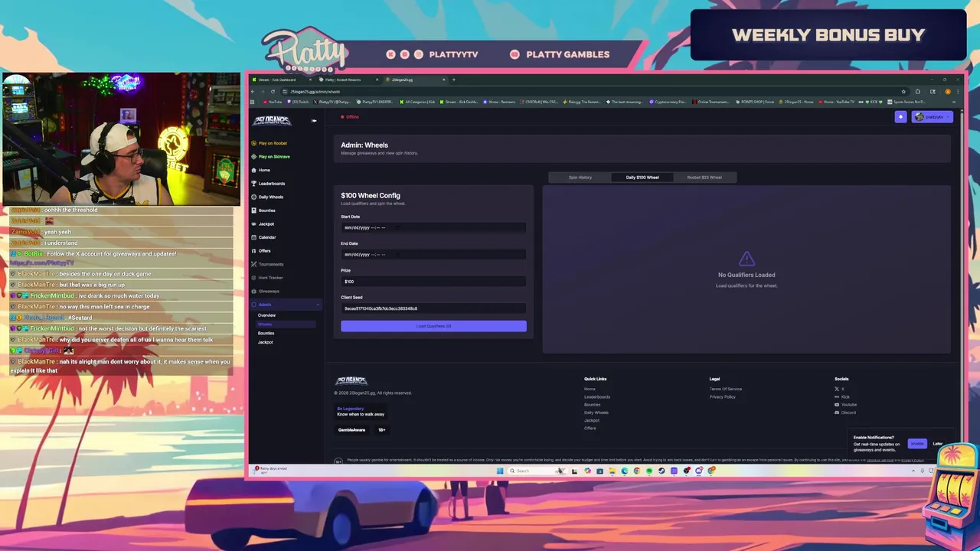The image size is (980, 551).
Task: Open the Chrome three-dot menu
Action: [x=957, y=91]
